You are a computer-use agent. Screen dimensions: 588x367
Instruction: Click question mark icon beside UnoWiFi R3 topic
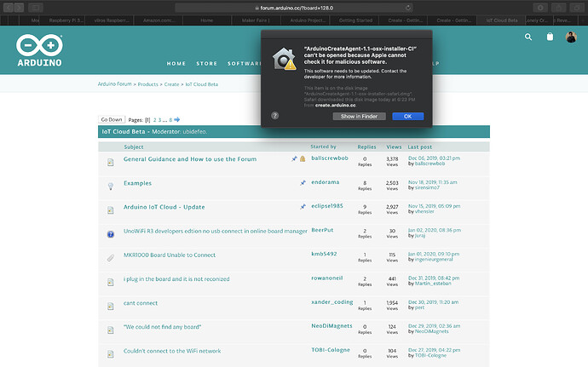pos(111,234)
